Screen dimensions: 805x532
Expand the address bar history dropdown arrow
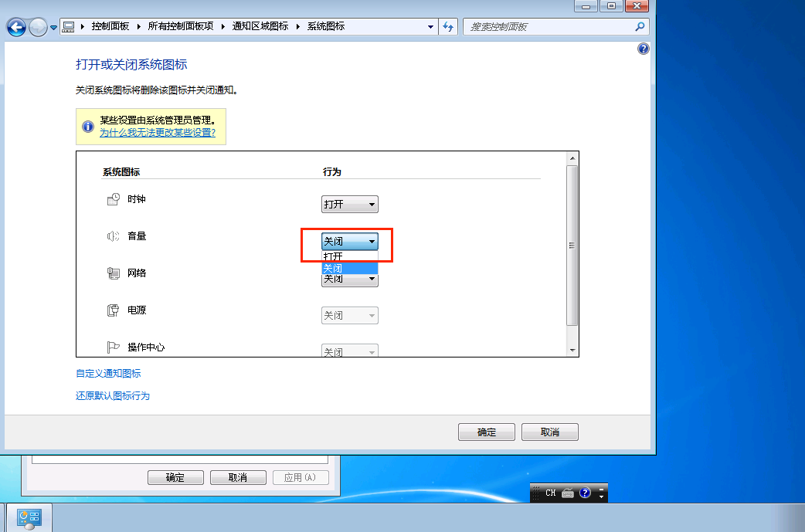coord(431,26)
